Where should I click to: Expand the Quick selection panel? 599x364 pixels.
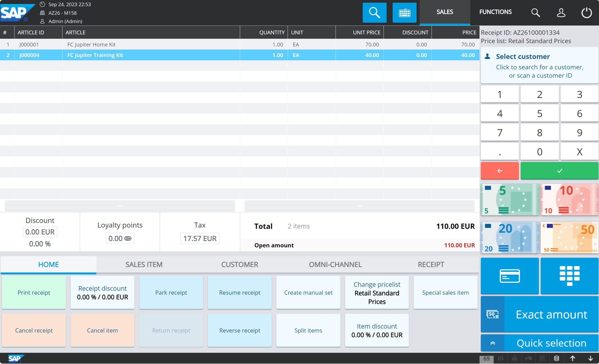coord(539,343)
